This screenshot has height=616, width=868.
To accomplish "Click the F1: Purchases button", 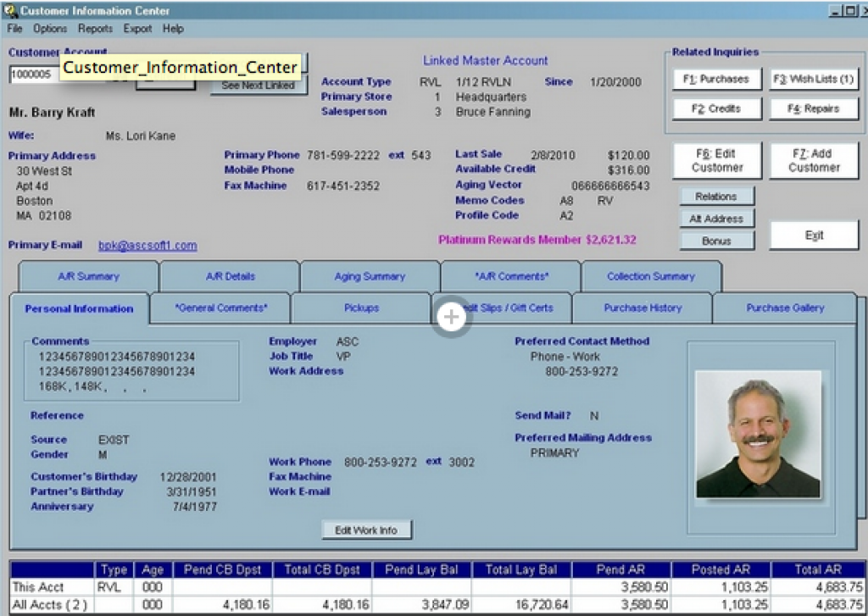I will (716, 79).
